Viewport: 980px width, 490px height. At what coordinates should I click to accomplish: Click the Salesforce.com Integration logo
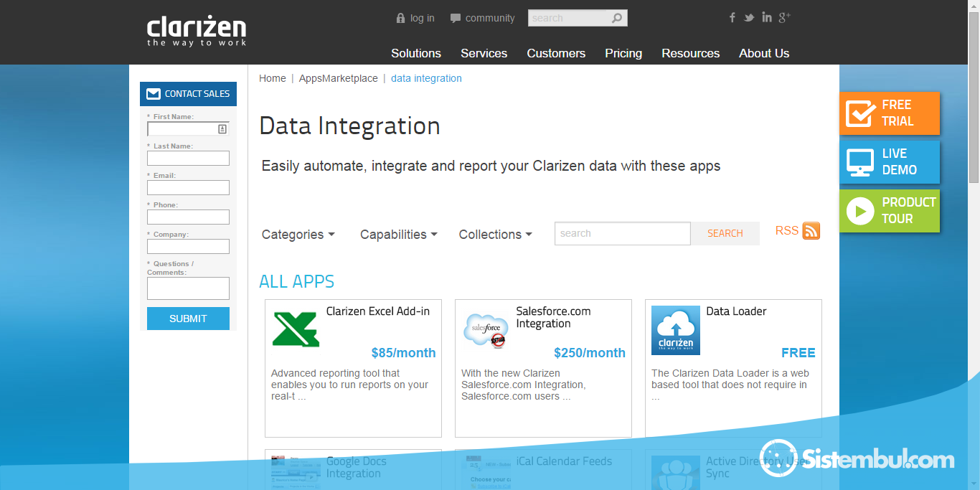(x=486, y=330)
